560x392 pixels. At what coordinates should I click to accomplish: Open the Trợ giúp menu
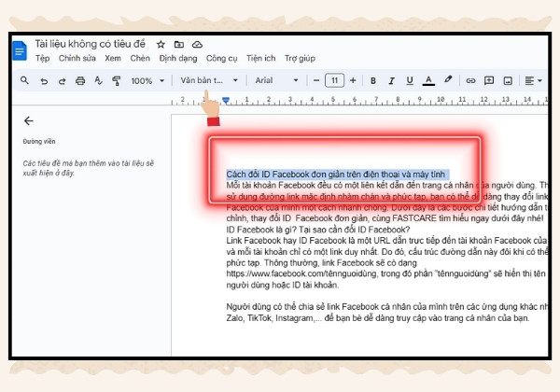tap(300, 58)
